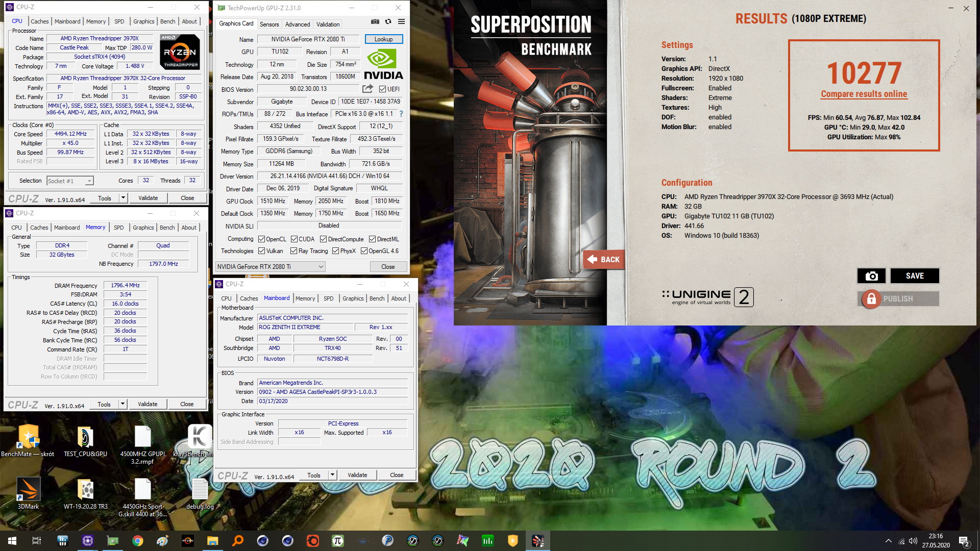Select the 3DMark desktop shortcut
The height and width of the screenshot is (551, 980).
(28, 493)
